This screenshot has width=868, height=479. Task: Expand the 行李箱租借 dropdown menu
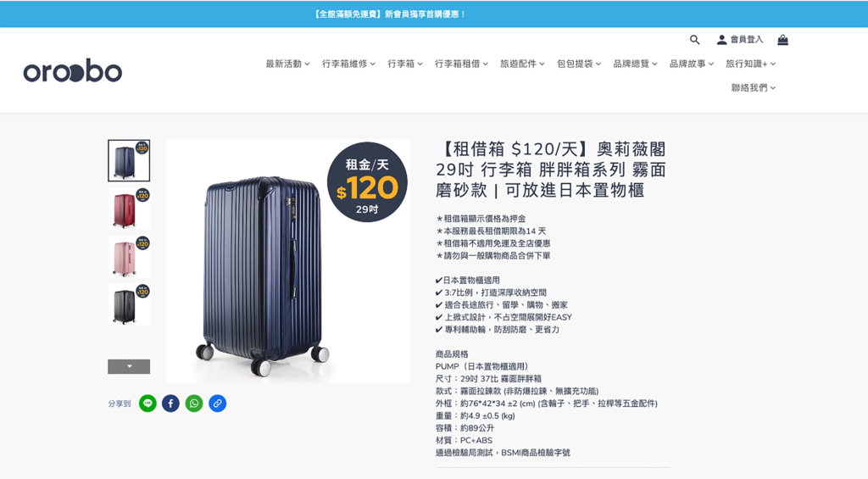click(461, 64)
